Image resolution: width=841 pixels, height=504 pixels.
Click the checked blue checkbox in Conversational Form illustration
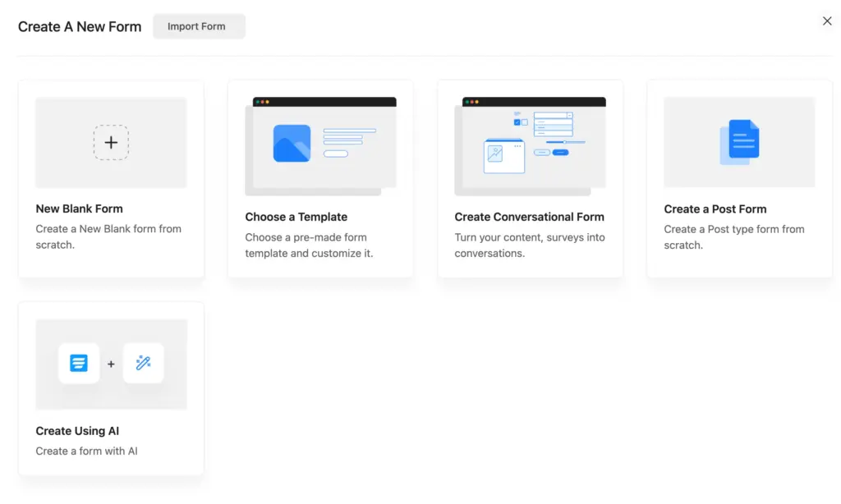517,122
